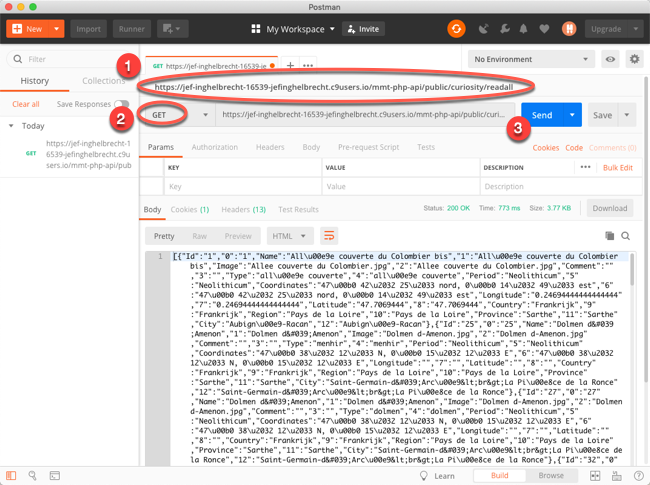Switch to the Authorization tab
650x485 pixels.
point(214,147)
